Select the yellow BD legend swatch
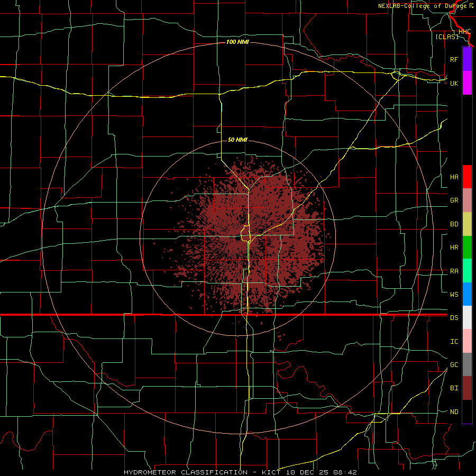Viewport: 476px width, 476px height. 467,224
